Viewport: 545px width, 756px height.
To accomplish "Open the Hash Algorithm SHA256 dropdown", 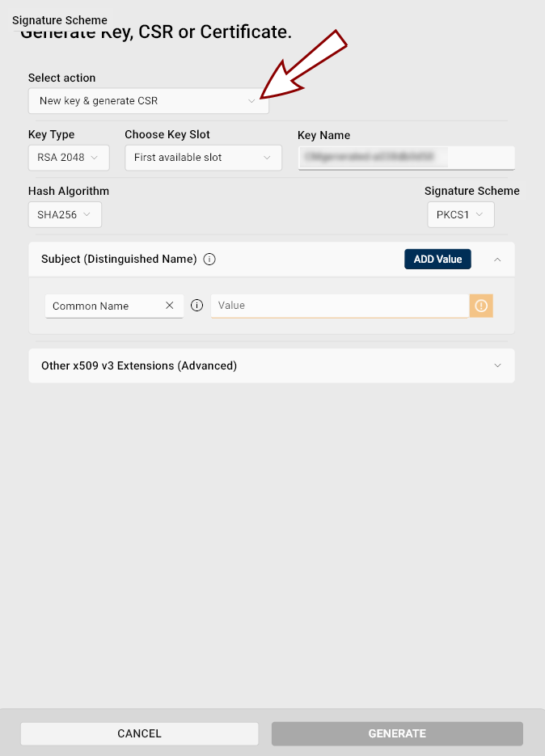I will (x=64, y=215).
